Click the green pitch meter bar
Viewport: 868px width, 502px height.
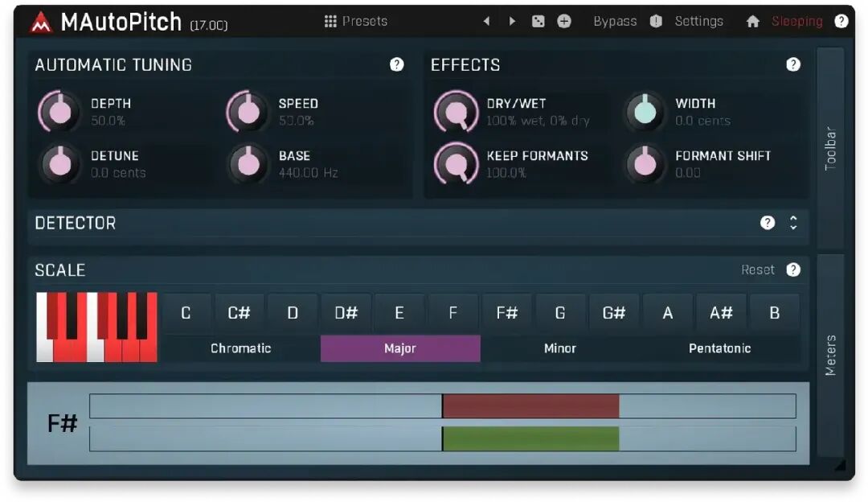tap(530, 438)
